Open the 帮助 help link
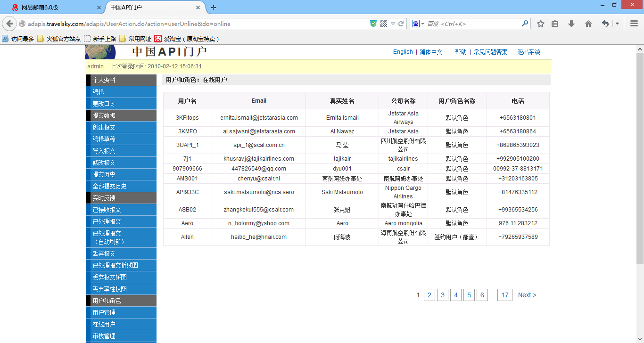Screen dimensions: 644x343 tap(461, 52)
